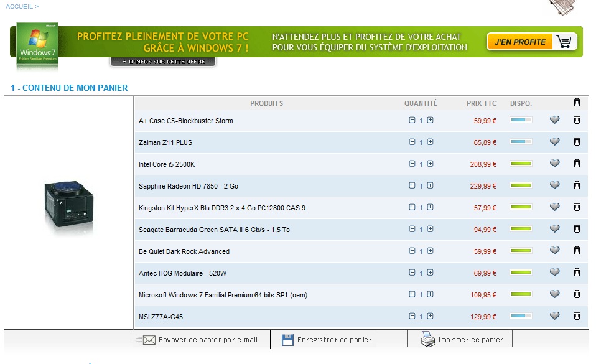The height and width of the screenshot is (364, 596).
Task: Add Be Quiet Dark Rock Advanced to favorites
Action: [554, 251]
